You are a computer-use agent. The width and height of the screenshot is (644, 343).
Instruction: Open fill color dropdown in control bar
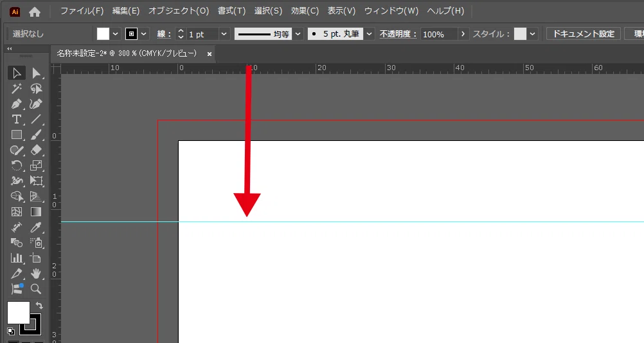coord(116,34)
